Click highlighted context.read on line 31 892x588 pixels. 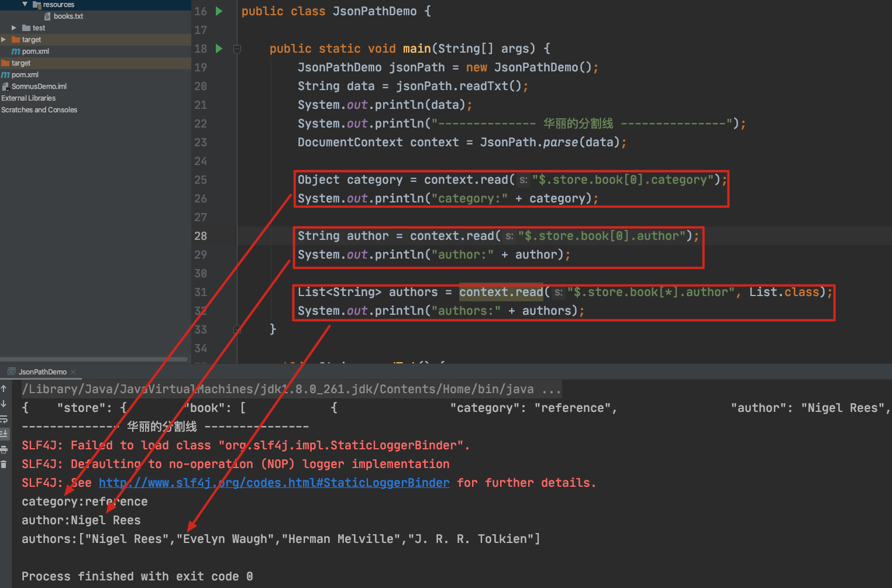coord(501,292)
